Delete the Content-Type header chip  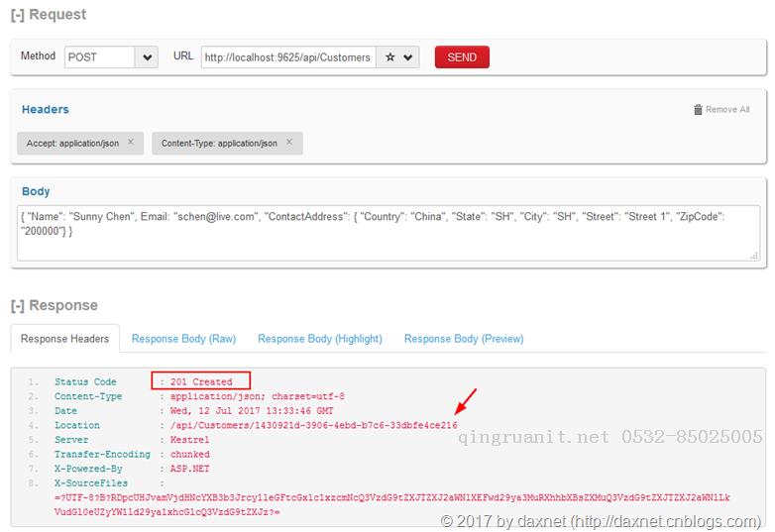point(289,143)
